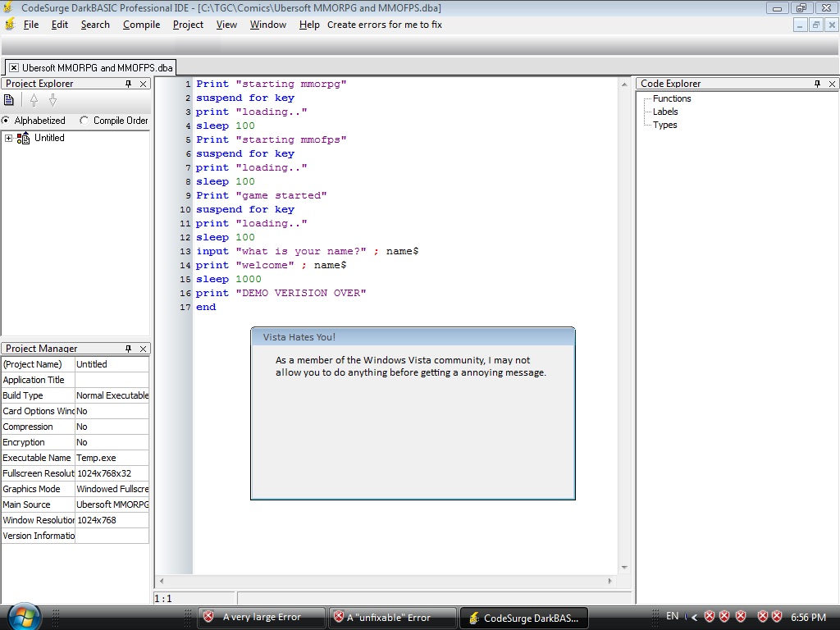Click code line 13 input statement
840x630 pixels.
click(307, 251)
